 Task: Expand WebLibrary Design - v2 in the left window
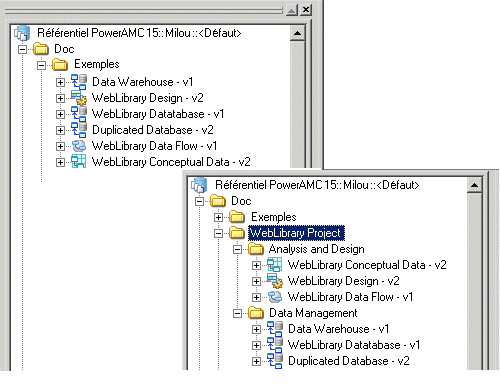pyautogui.click(x=60, y=98)
